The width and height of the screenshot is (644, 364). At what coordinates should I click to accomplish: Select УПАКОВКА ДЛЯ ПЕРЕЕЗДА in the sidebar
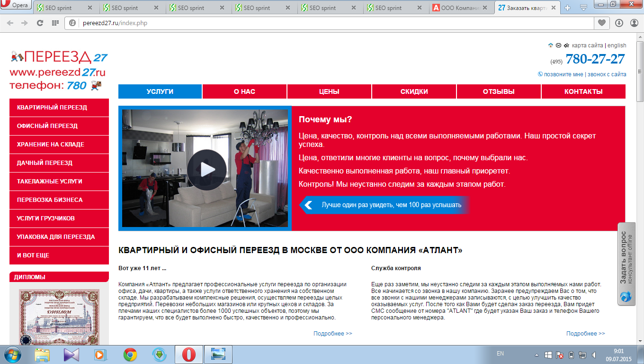59,237
